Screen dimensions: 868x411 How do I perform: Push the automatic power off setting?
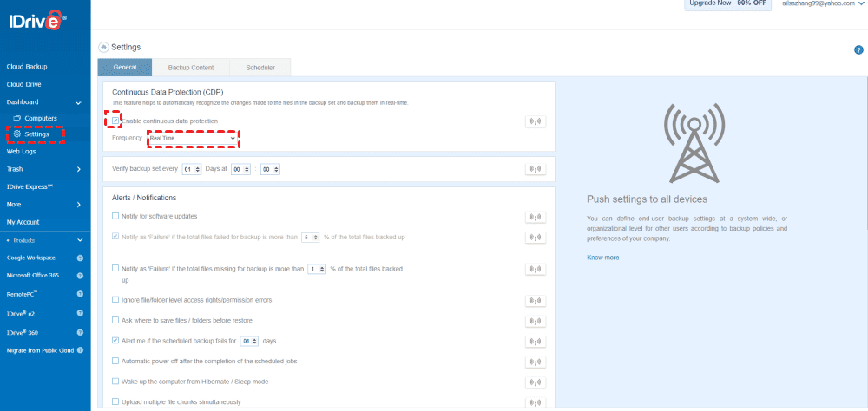(536, 362)
